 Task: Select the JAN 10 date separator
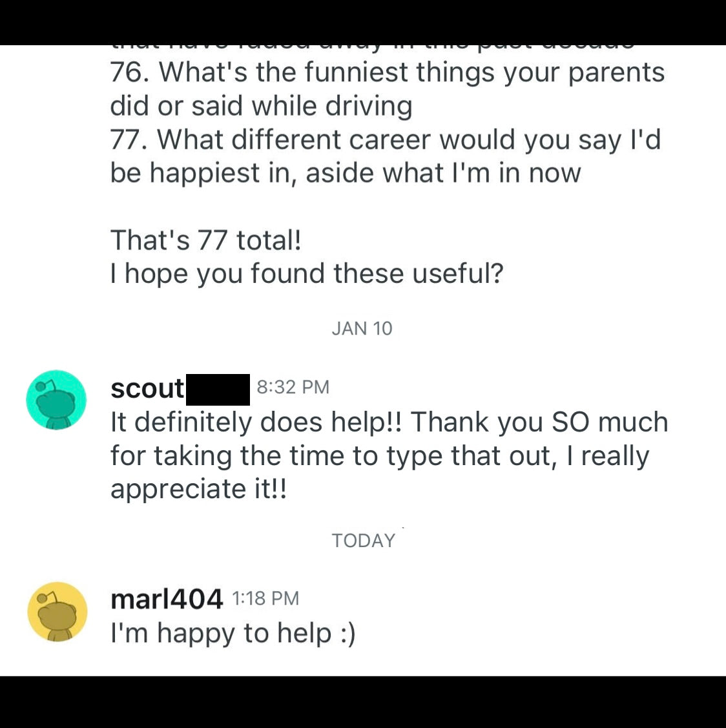362,329
